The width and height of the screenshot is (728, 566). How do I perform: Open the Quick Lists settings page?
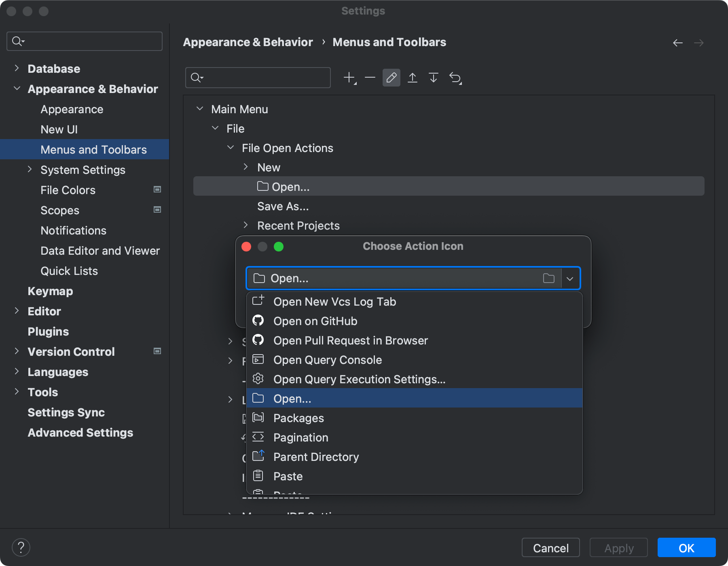click(69, 271)
